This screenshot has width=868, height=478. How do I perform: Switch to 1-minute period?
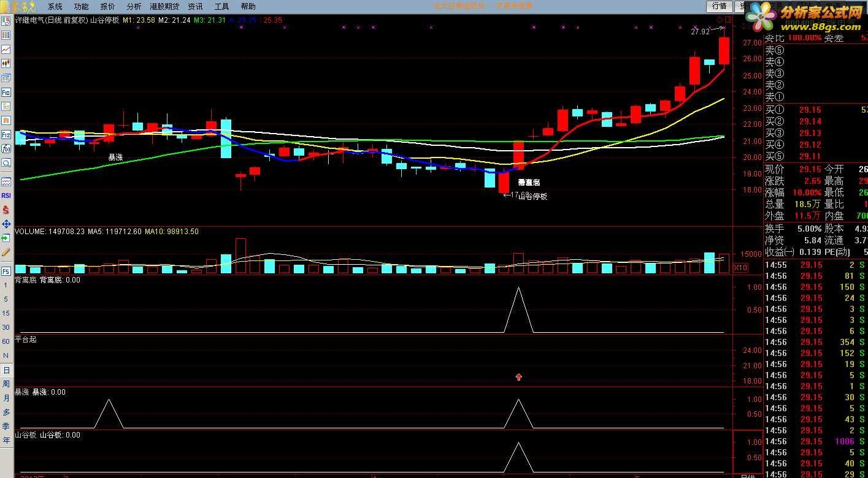tap(6, 285)
